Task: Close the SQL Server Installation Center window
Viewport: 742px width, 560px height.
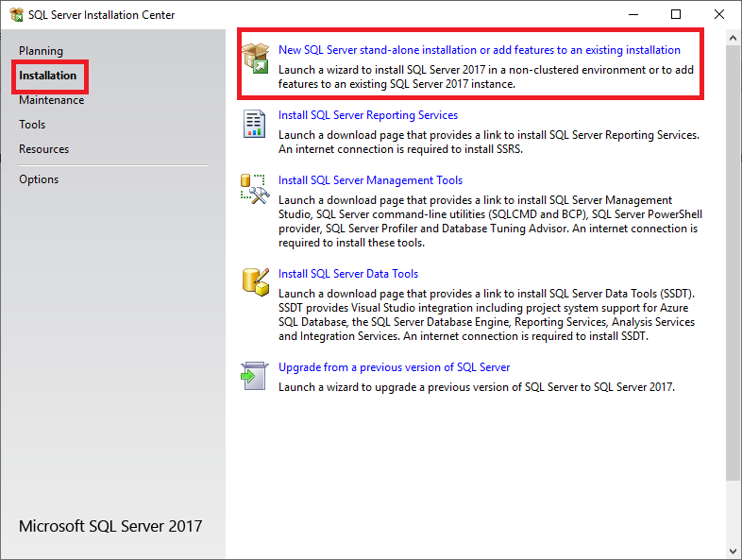Action: click(x=718, y=15)
